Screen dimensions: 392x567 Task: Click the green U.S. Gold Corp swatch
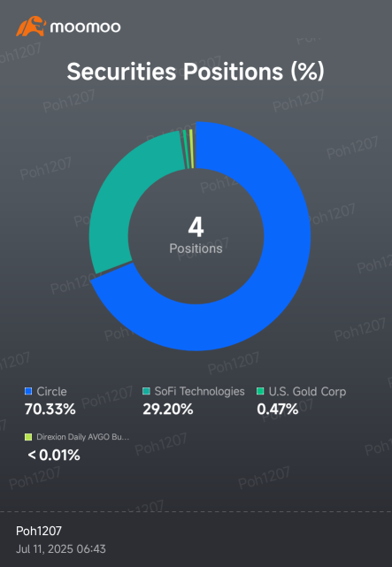(261, 391)
